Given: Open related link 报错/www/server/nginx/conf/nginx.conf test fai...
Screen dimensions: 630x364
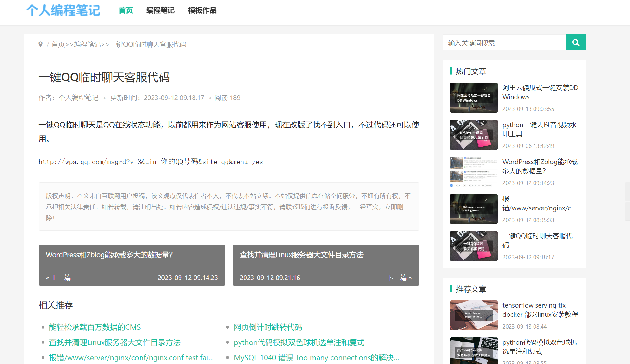Looking at the screenshot, I should [131, 358].
